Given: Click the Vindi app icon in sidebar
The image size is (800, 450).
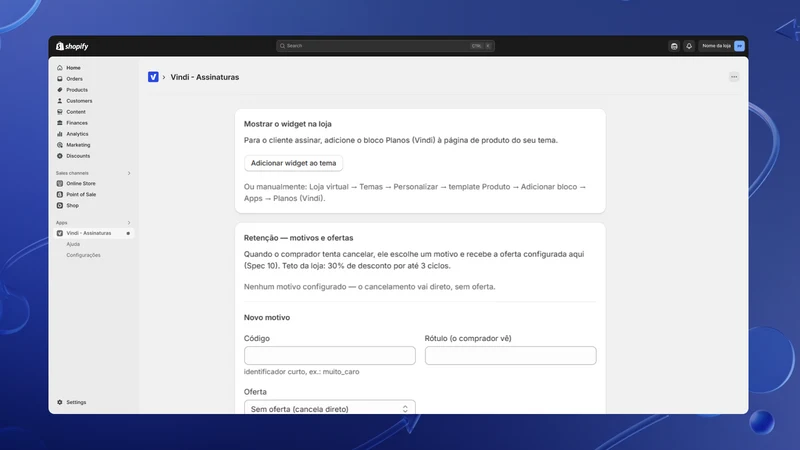Looking at the screenshot, I should (x=60, y=233).
